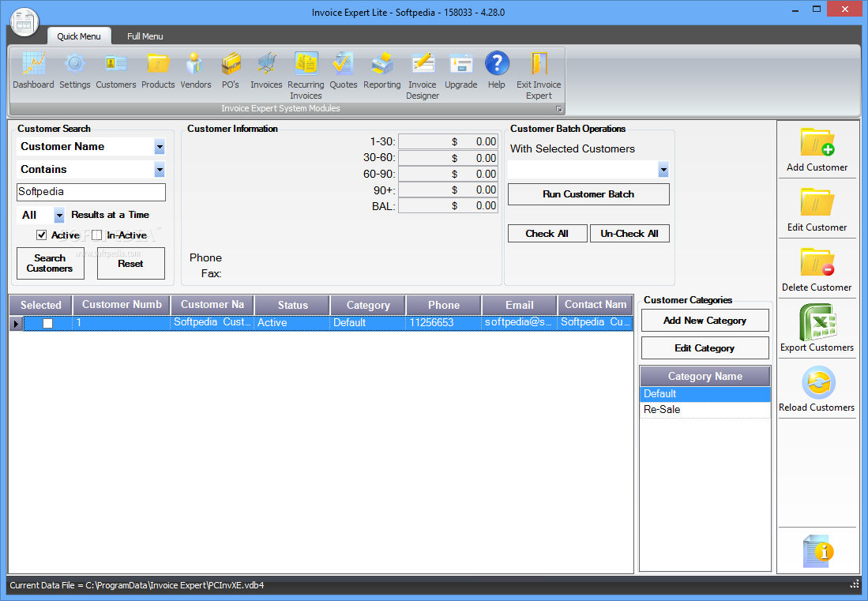The height and width of the screenshot is (601, 868).
Task: Click the ribbon group dialog launcher
Action: coord(559,109)
